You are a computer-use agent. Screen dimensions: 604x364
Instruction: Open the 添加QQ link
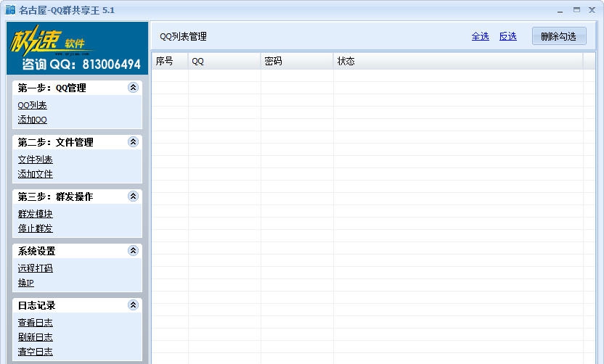click(x=33, y=120)
